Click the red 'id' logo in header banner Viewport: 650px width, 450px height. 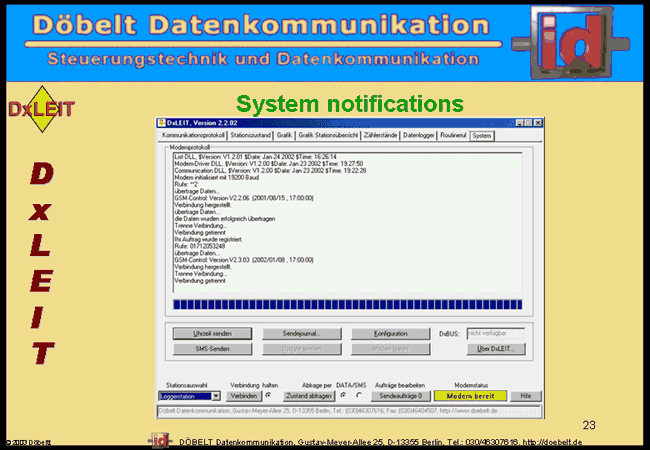(x=571, y=42)
